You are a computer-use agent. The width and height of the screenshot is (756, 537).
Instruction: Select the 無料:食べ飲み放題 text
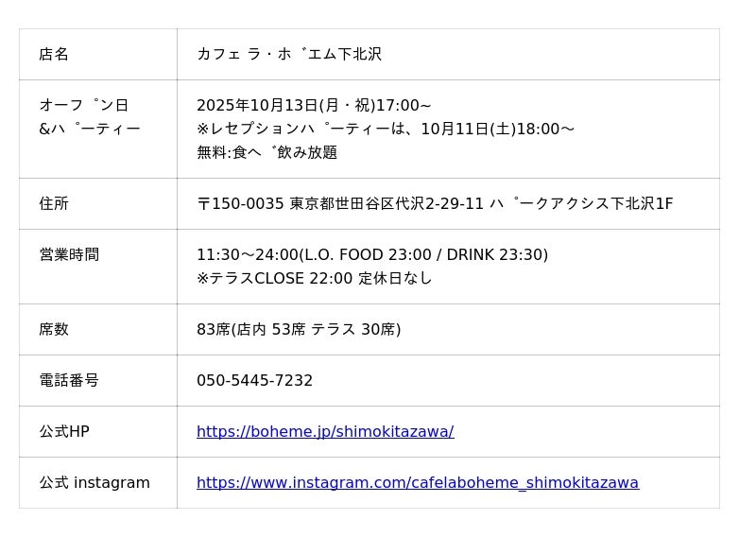click(x=266, y=152)
